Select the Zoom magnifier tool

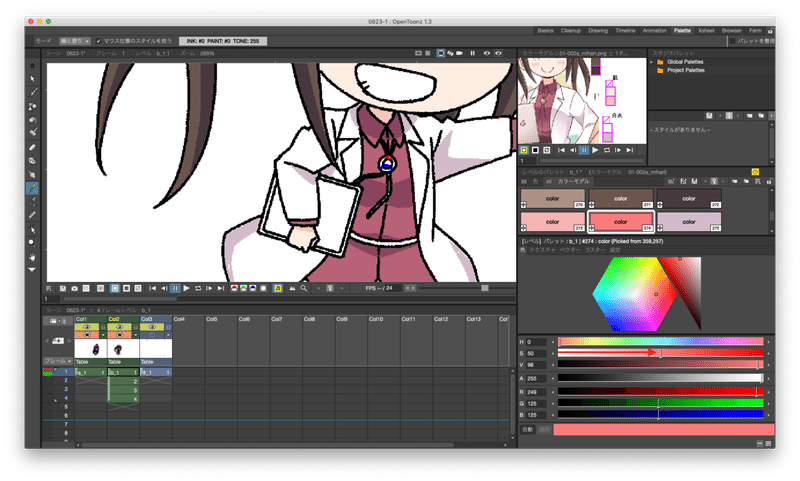click(x=32, y=242)
